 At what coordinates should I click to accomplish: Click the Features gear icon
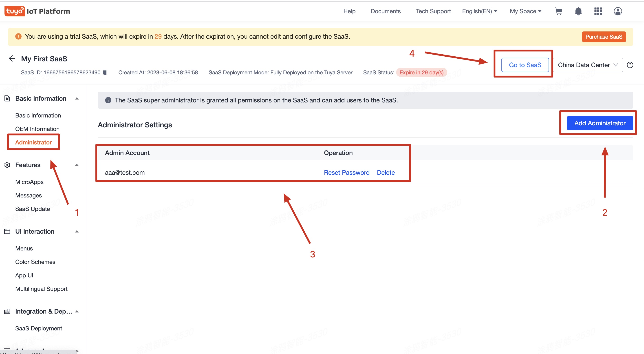[x=7, y=165]
